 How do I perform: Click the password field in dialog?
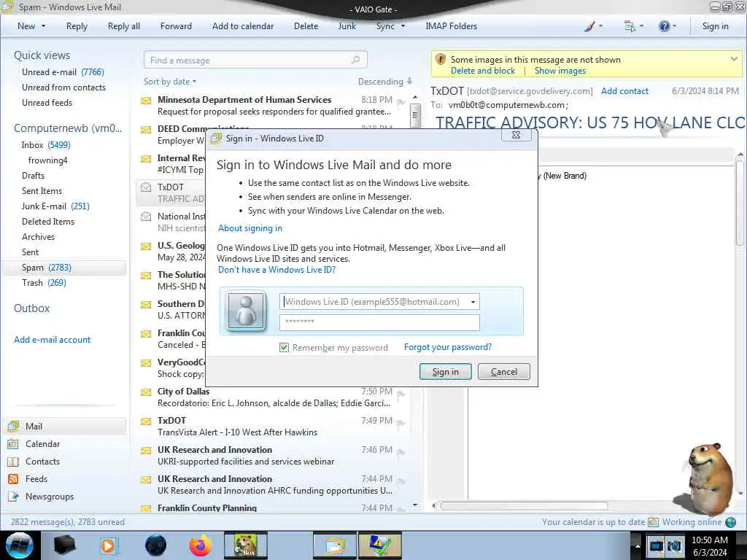coord(379,322)
